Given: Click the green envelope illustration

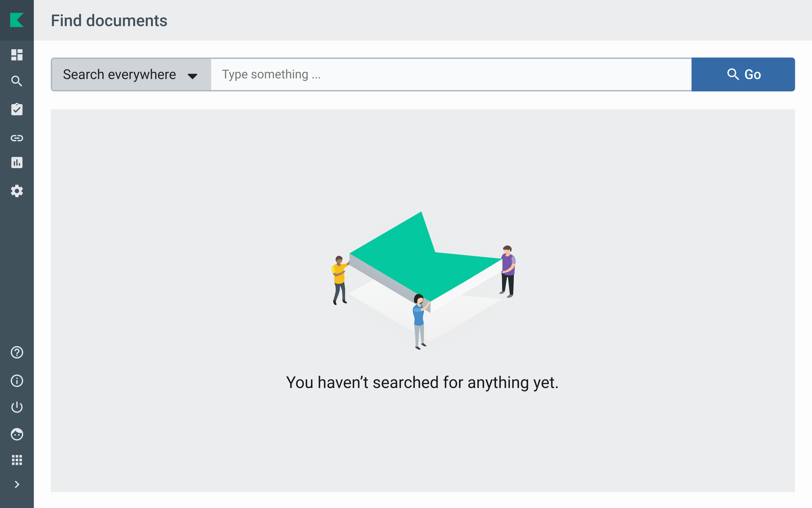Looking at the screenshot, I should [x=424, y=260].
